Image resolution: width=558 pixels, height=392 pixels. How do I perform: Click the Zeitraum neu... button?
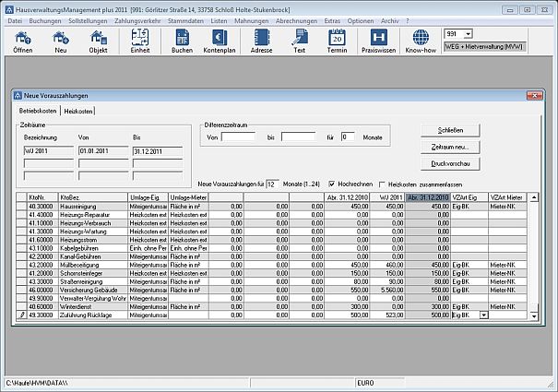tap(450, 147)
